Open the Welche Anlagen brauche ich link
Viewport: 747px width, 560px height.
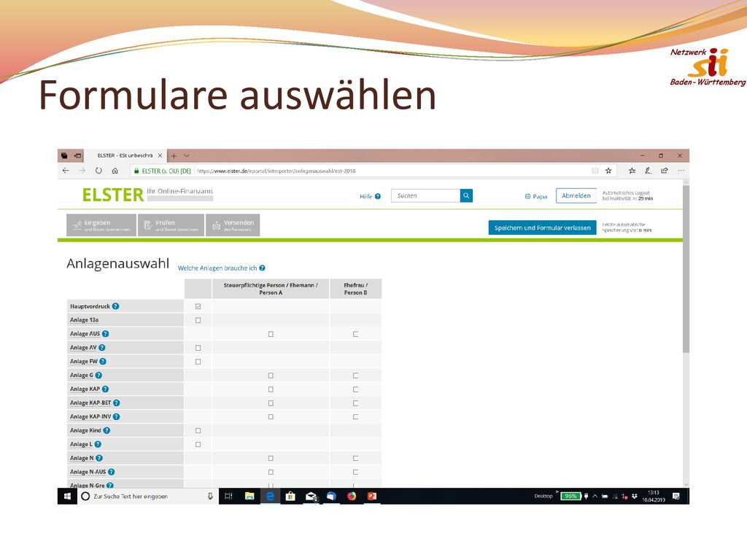click(x=222, y=268)
